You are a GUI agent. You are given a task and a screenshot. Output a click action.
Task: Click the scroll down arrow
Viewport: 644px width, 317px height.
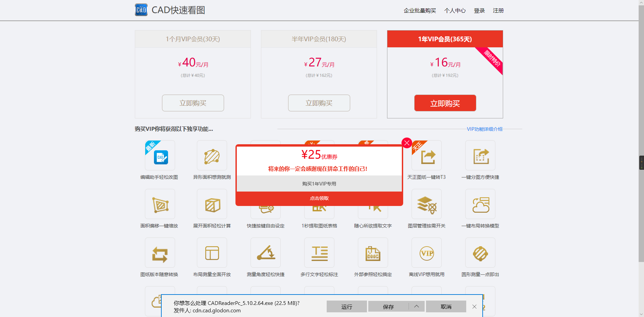[x=641, y=314]
